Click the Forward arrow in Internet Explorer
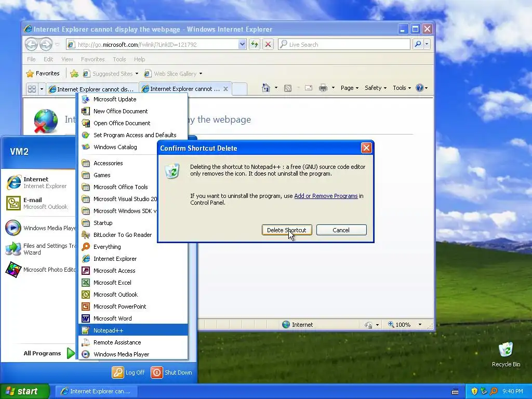This screenshot has height=399, width=532. [46, 44]
